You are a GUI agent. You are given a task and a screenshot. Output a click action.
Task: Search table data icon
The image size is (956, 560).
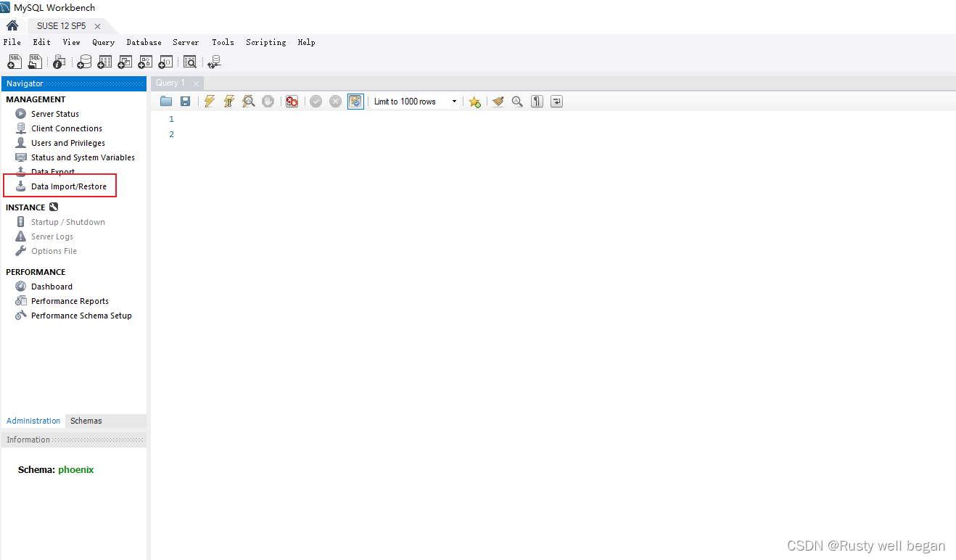click(190, 62)
